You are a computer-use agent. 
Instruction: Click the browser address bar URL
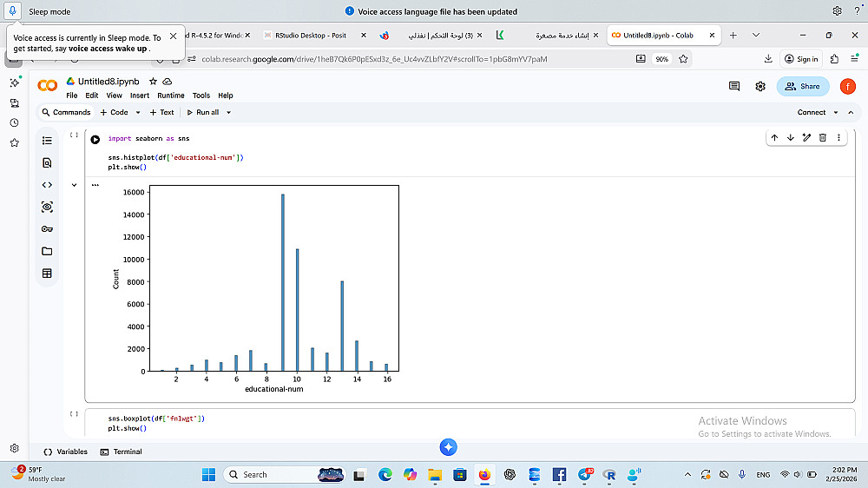pos(374,59)
